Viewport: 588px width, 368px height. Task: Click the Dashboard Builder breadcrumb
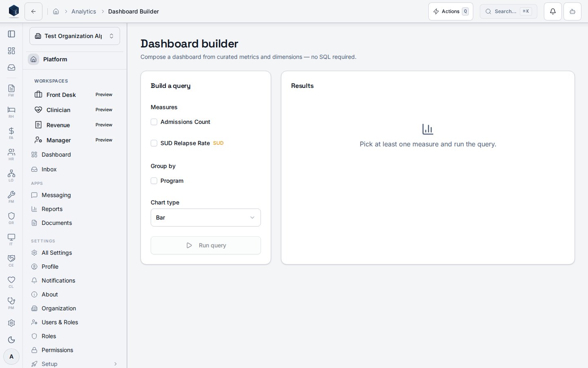[134, 11]
